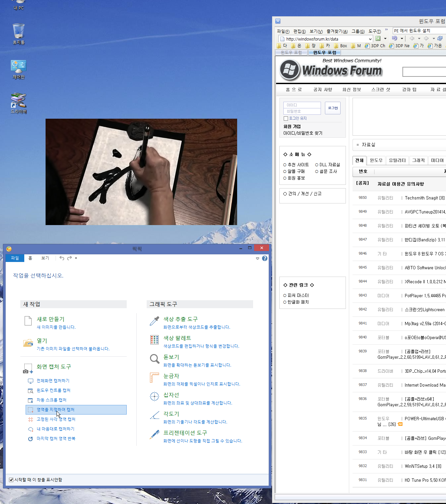Click the heart-shaped ribbon collapse icon in PicPick
This screenshot has width=446, height=504.
(257, 258)
